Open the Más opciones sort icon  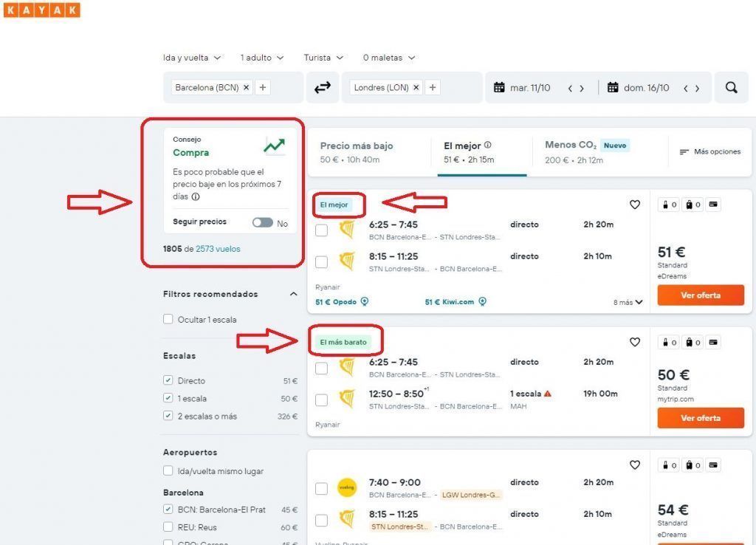[x=684, y=152]
